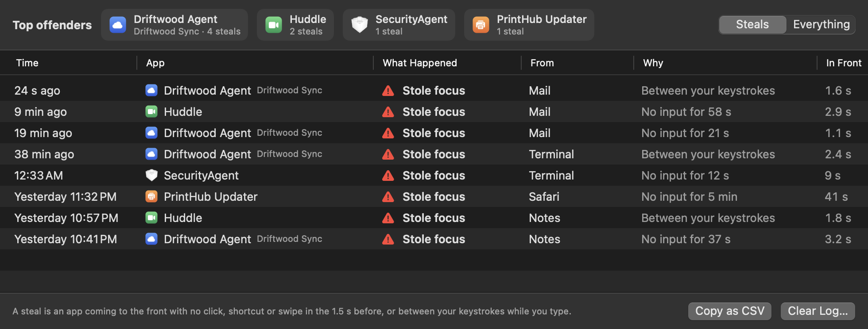Select PrintHub Updater 1 steal offender chip
The height and width of the screenshot is (329, 868).
tap(529, 25)
